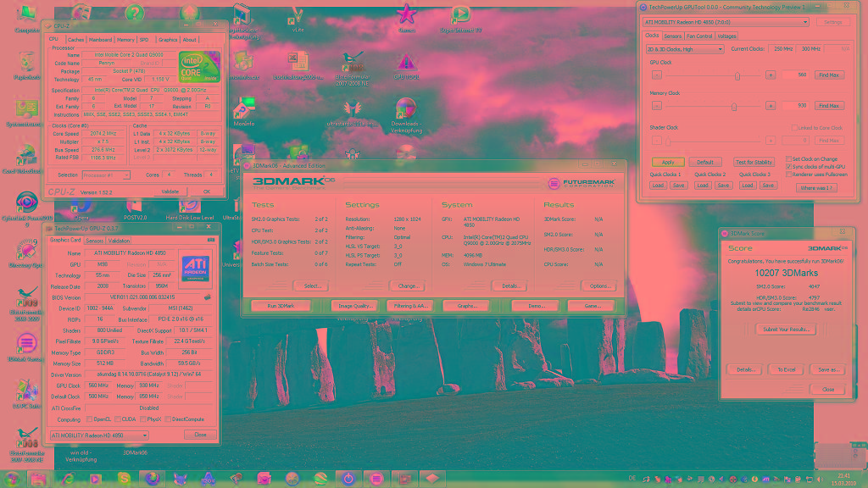Viewport: 868px width, 488px height.
Task: Open the ultrastardx desktop shortcut
Action: coord(352,114)
